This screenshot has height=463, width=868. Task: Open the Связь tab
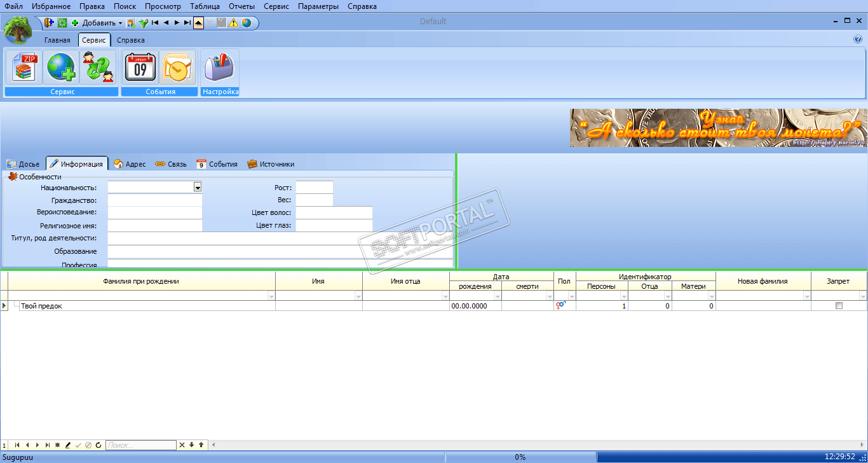(x=171, y=164)
